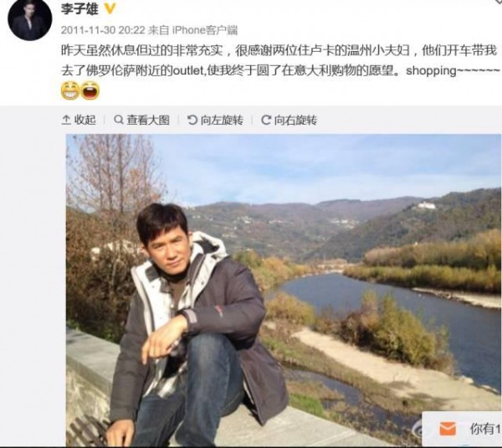
Task: Click the upward arrow collapse icon
Action: point(66,121)
